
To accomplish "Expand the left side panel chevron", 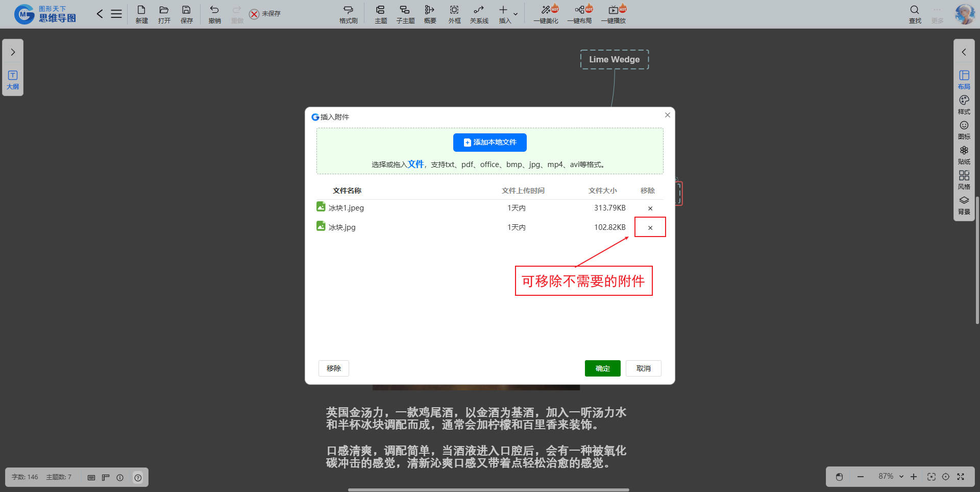I will click(13, 52).
